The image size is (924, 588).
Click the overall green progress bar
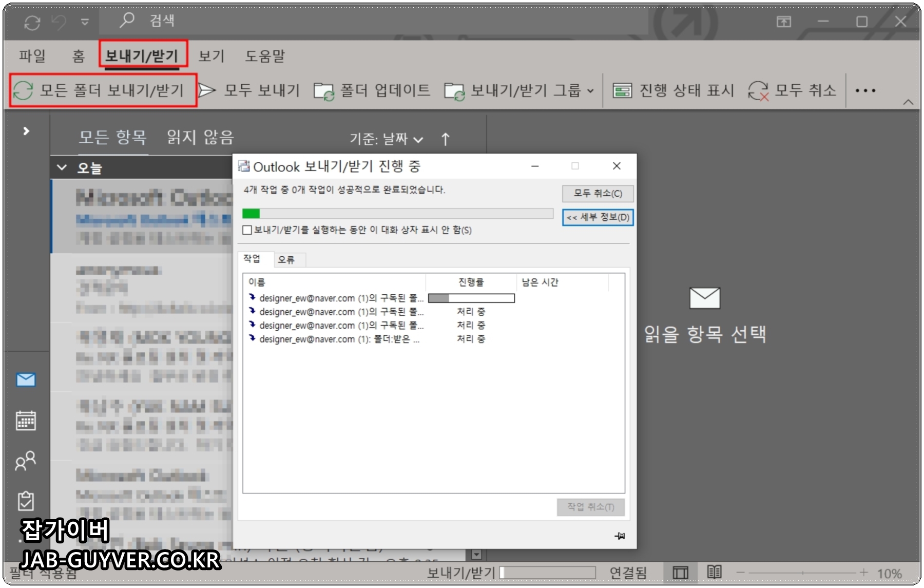click(x=398, y=214)
